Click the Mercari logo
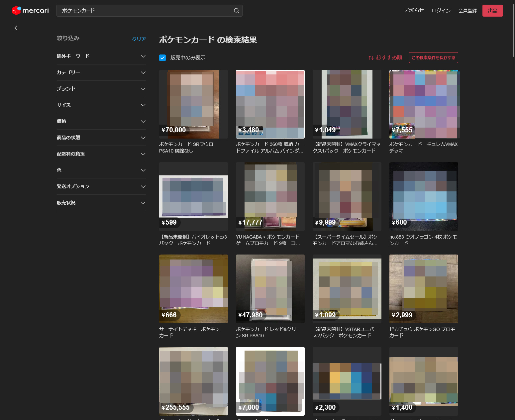The width and height of the screenshot is (515, 420). [x=30, y=11]
